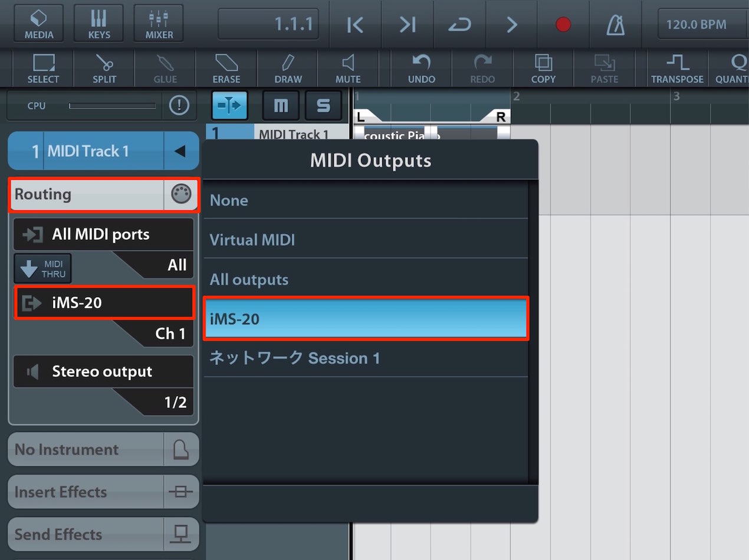Collapse inspector with MIDI Track 1 arrow
The width and height of the screenshot is (749, 560).
180,151
